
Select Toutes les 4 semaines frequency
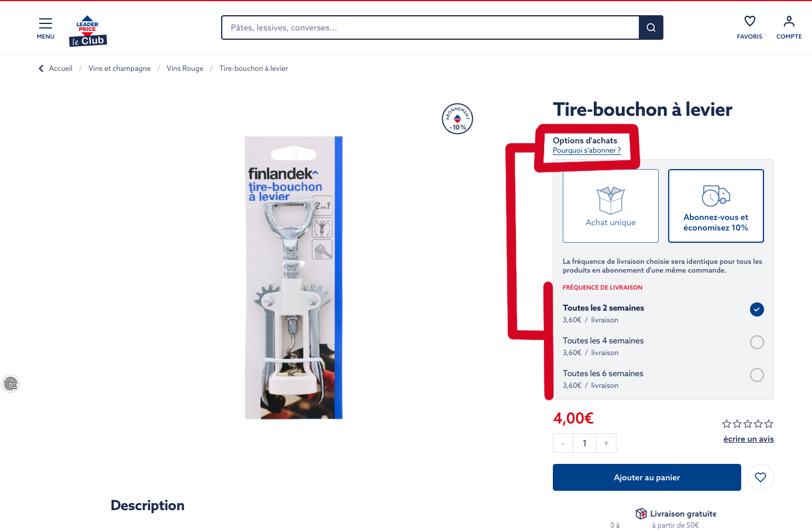point(663,346)
